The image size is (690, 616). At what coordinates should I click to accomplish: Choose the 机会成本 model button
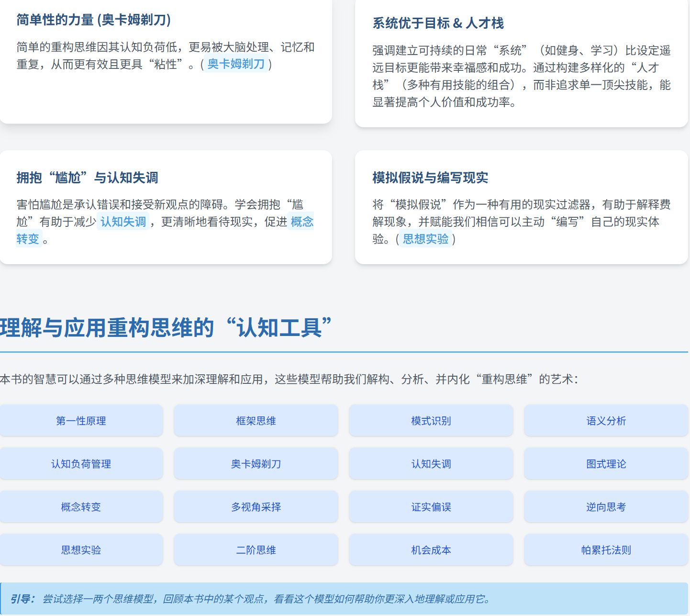(x=431, y=550)
